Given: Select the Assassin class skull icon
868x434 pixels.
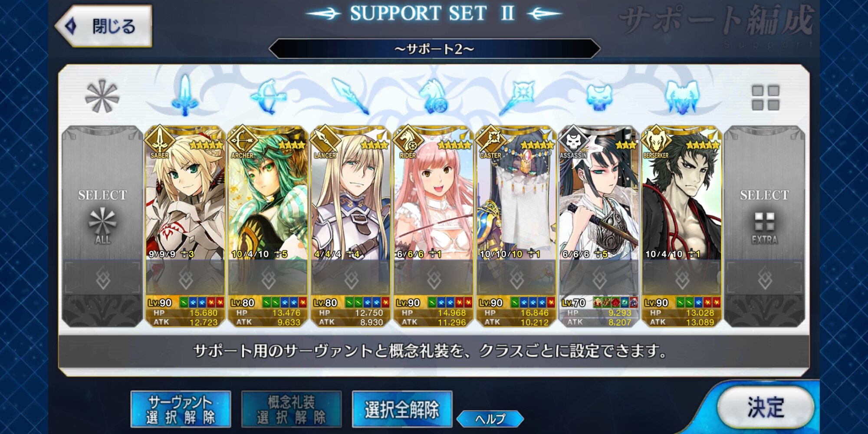Looking at the screenshot, I should 599,96.
